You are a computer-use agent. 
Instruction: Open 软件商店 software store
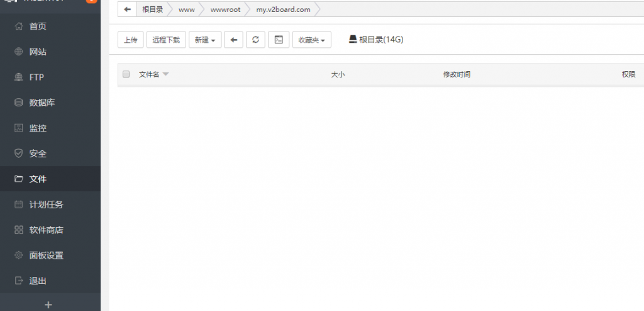pos(46,230)
